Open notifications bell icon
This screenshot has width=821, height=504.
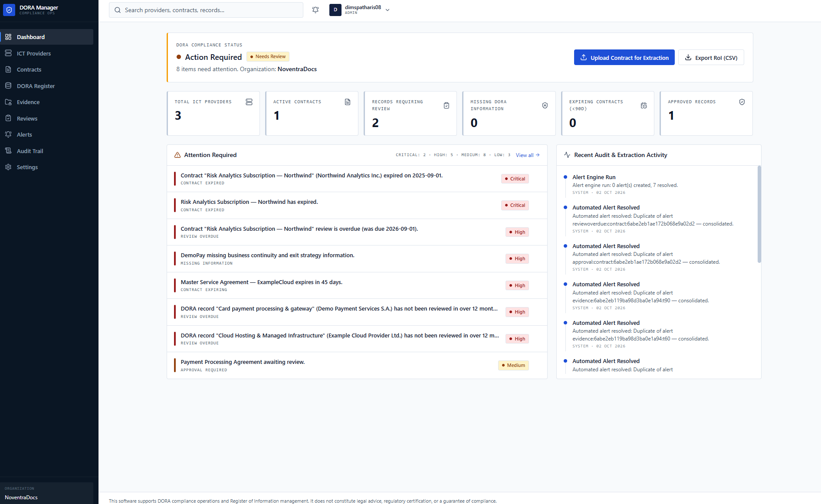coord(315,10)
